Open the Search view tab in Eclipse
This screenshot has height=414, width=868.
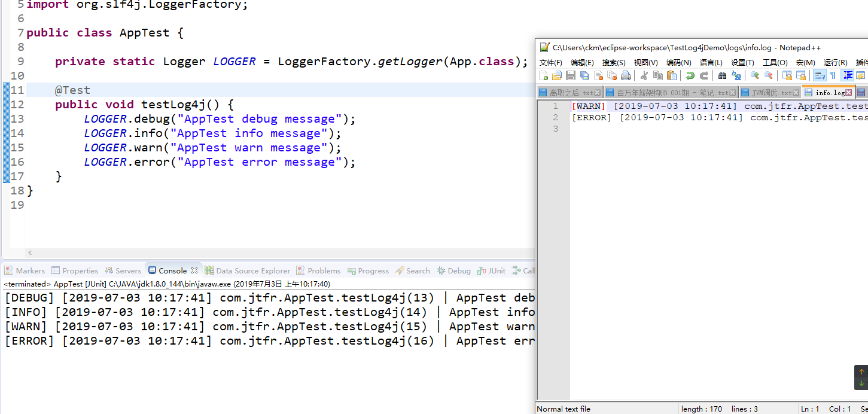point(413,270)
